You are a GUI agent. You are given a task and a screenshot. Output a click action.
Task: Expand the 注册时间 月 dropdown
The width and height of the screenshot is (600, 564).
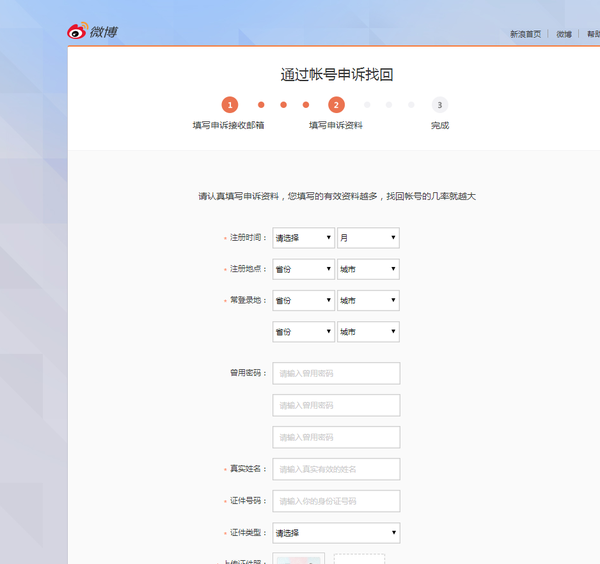368,238
